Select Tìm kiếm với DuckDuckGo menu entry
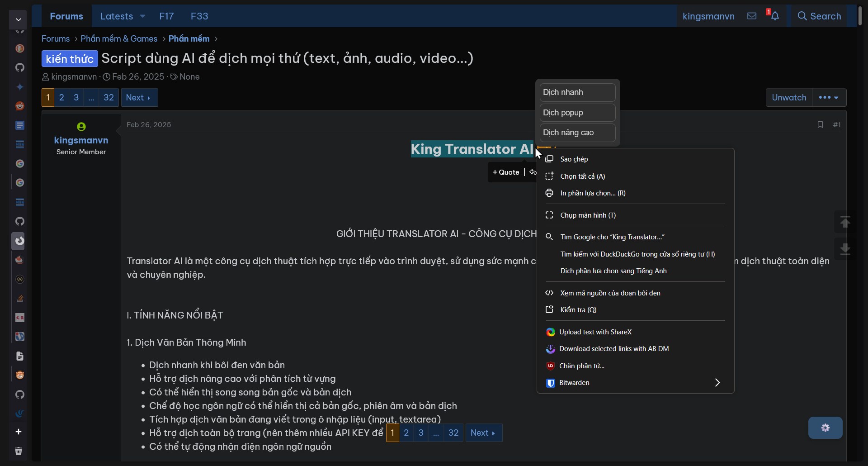The width and height of the screenshot is (868, 466). [x=635, y=254]
